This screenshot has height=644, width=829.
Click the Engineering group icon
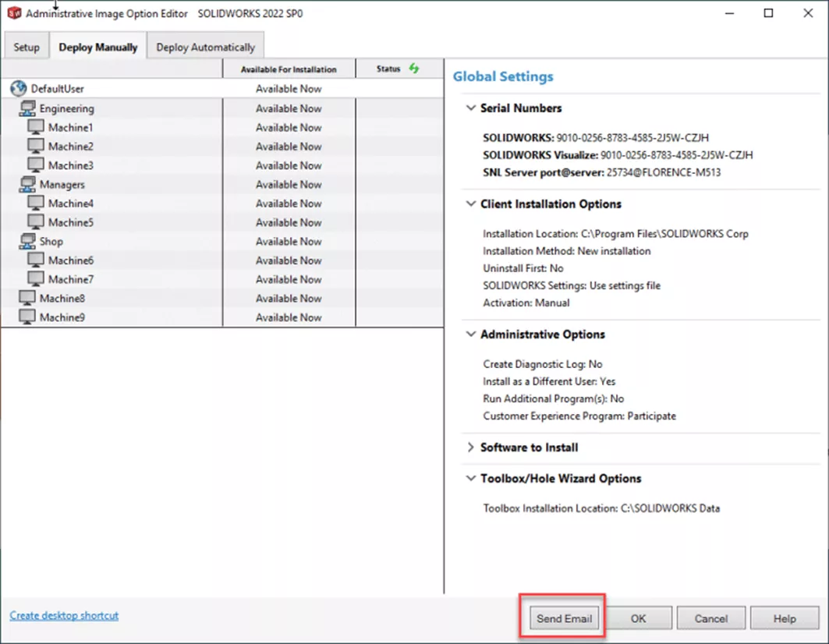click(27, 108)
